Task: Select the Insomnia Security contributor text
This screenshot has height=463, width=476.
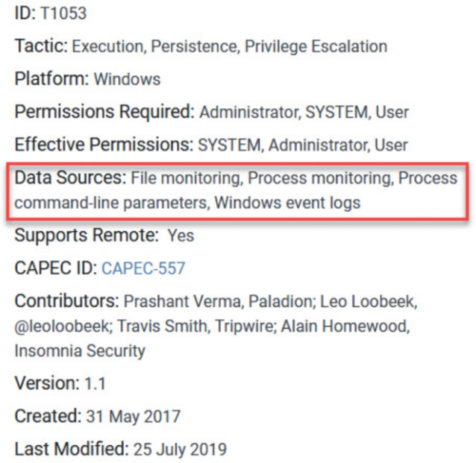Action: click(x=80, y=350)
